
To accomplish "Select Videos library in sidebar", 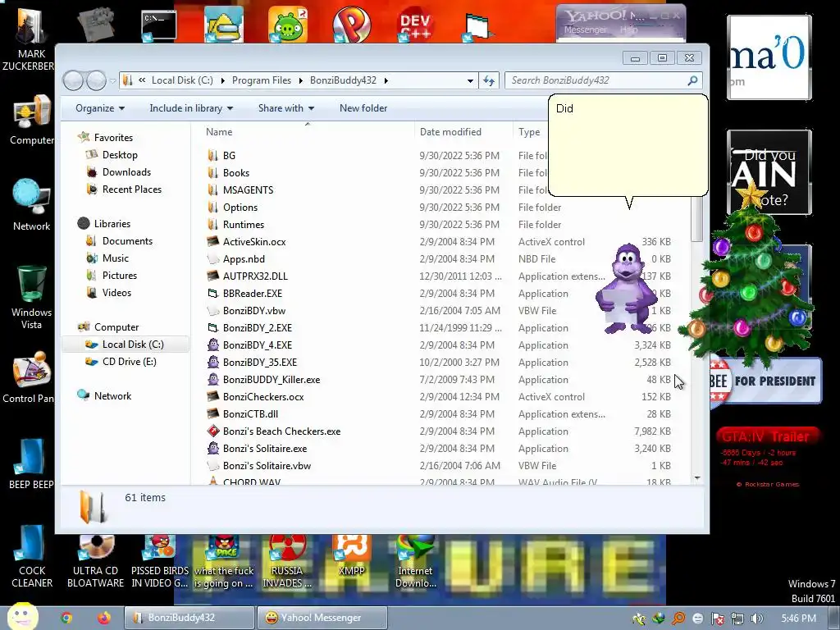I will 116,293.
